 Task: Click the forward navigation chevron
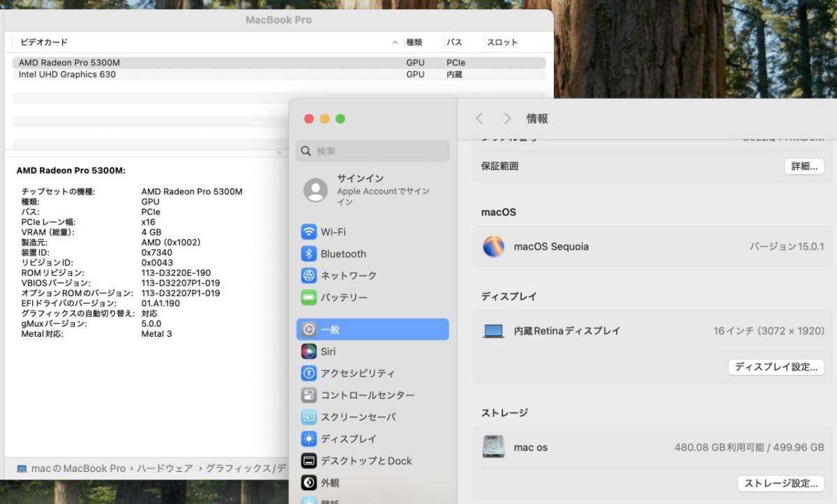pos(507,118)
